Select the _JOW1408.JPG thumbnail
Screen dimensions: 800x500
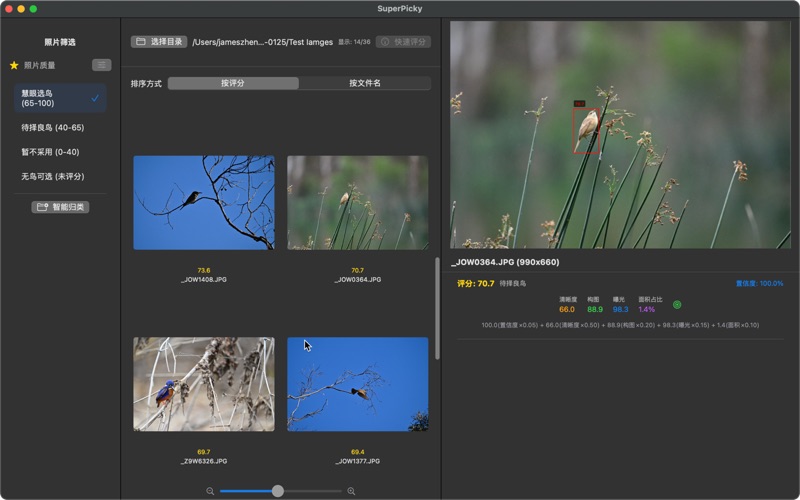coord(204,203)
